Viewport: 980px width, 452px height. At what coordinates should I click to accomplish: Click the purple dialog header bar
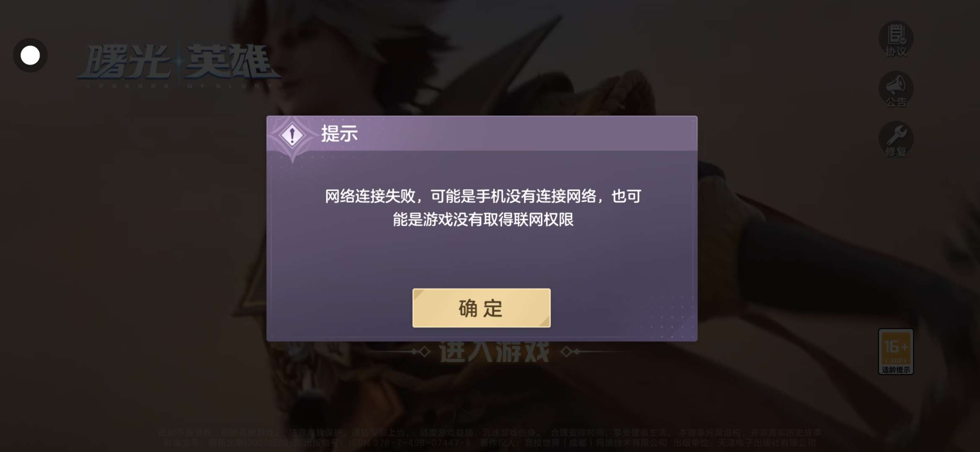click(482, 133)
